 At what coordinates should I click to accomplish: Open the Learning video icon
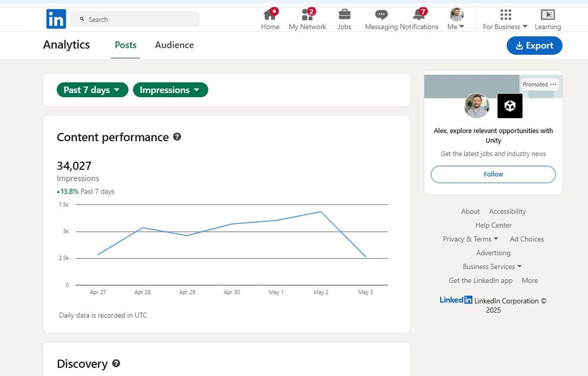(548, 15)
